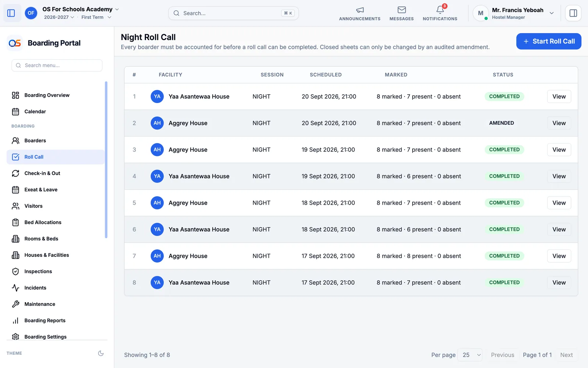Open Per page 25 dropdown

(x=470, y=355)
